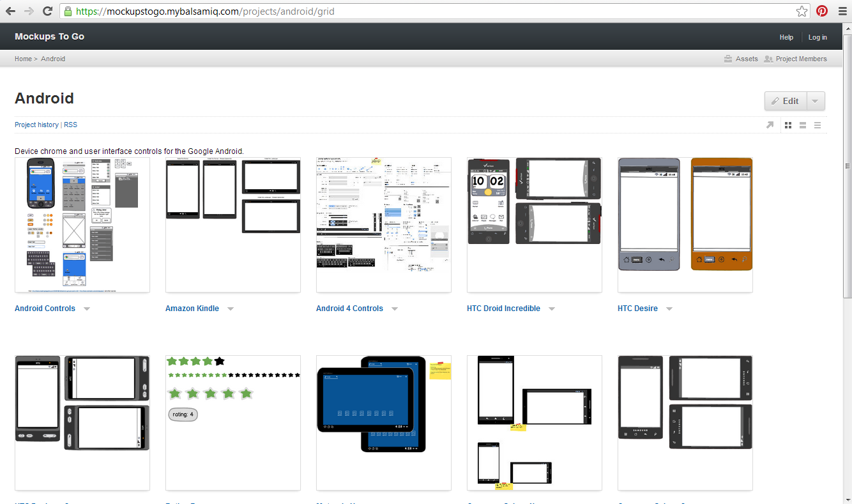Click the green padlock security icon
The image size is (852, 504).
[x=68, y=11]
